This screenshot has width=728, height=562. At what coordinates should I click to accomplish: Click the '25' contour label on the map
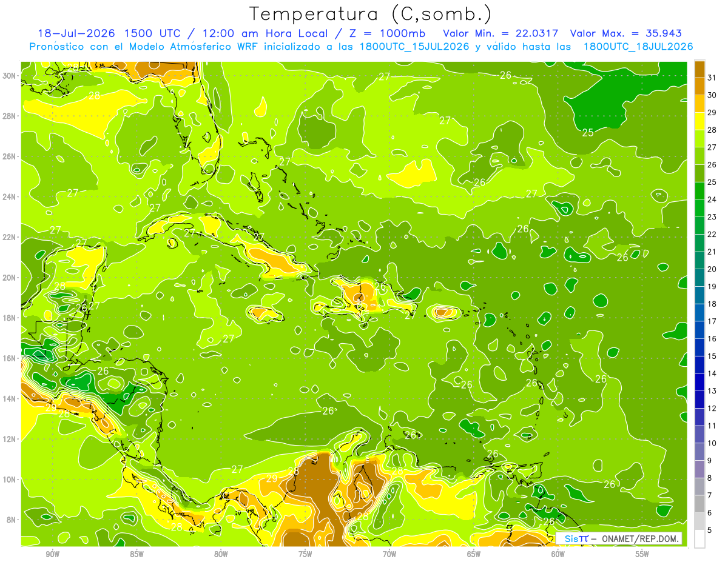click(587, 132)
